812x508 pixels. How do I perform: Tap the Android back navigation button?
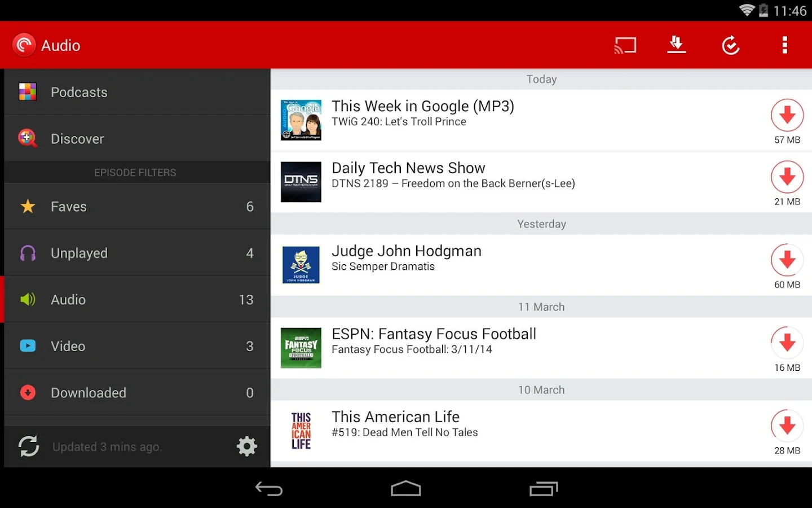tap(269, 489)
